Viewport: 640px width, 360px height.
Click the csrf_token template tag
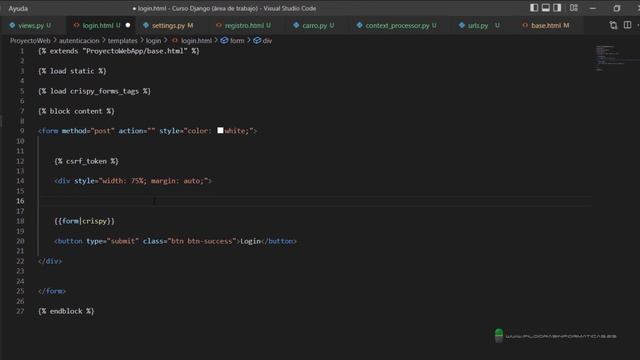(x=87, y=161)
